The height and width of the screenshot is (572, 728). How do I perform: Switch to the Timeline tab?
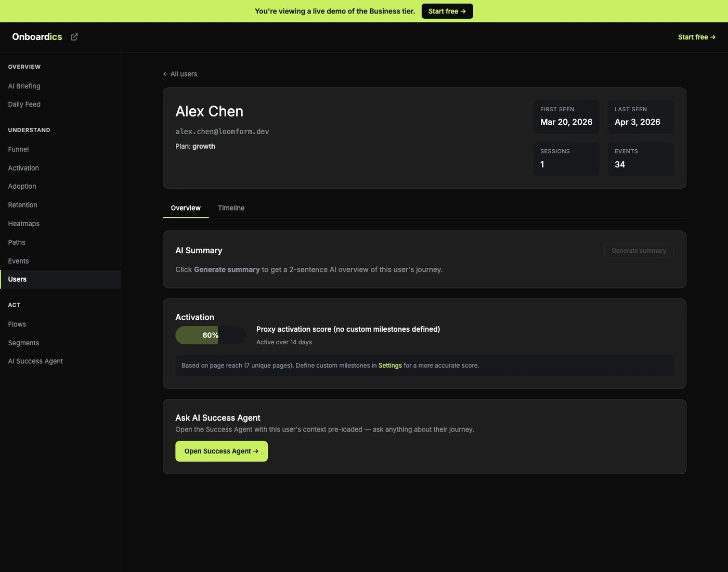coord(231,208)
